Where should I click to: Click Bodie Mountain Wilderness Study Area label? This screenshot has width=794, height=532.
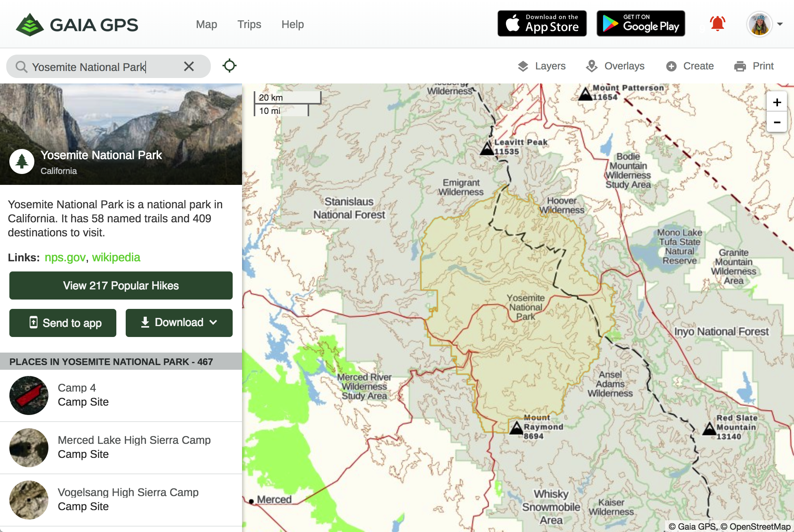coord(628,170)
